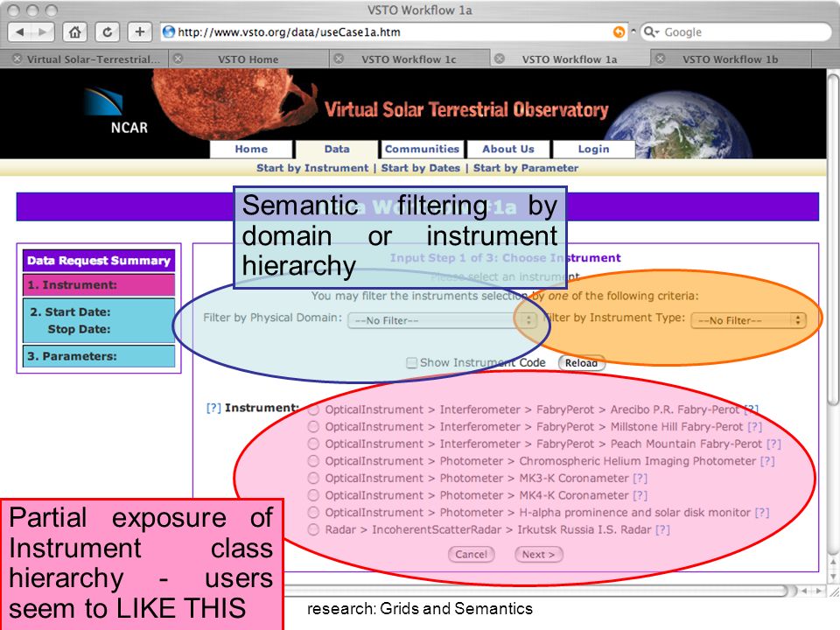Open the About Us navigation tab
The width and height of the screenshot is (840, 630).
click(508, 149)
